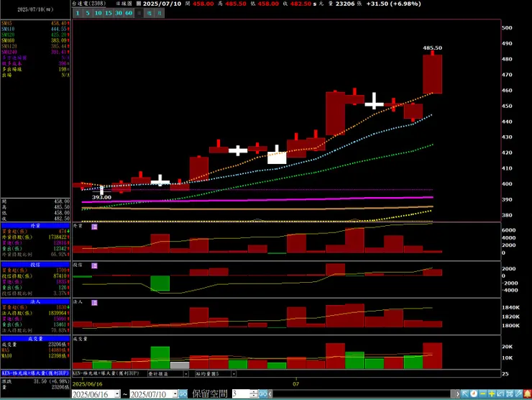Click the 2025/06/16 axis date label
This screenshot has width=532, height=400.
coord(87,384)
